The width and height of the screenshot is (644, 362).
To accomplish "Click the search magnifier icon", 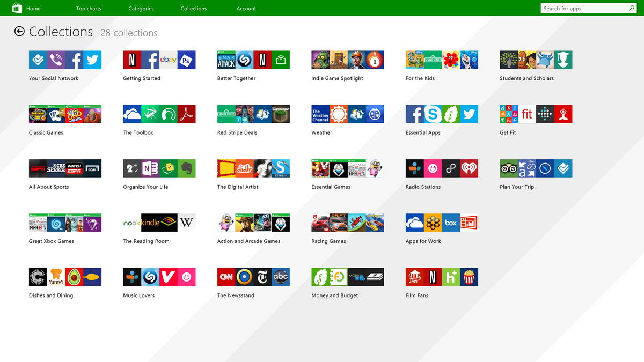I will [632, 8].
